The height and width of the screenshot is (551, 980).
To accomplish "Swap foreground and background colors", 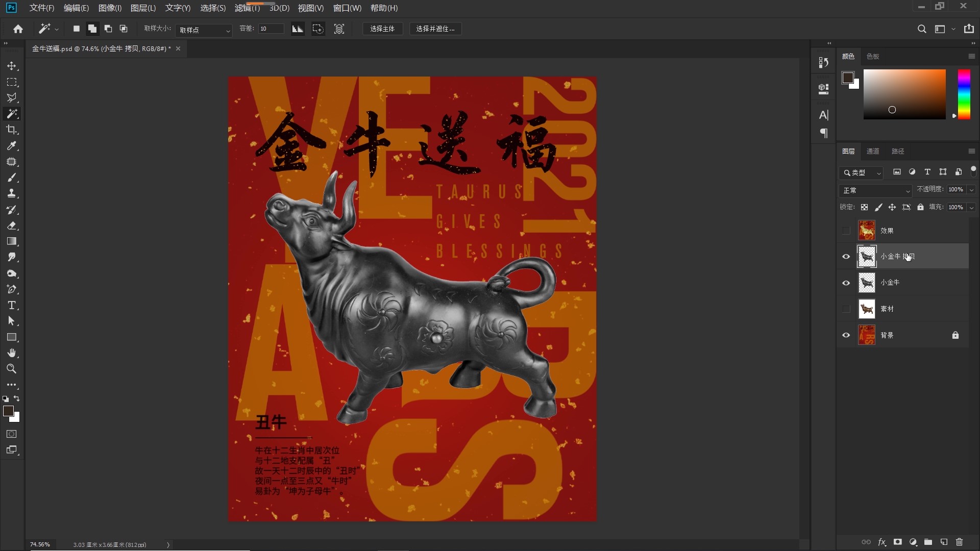I will [17, 398].
